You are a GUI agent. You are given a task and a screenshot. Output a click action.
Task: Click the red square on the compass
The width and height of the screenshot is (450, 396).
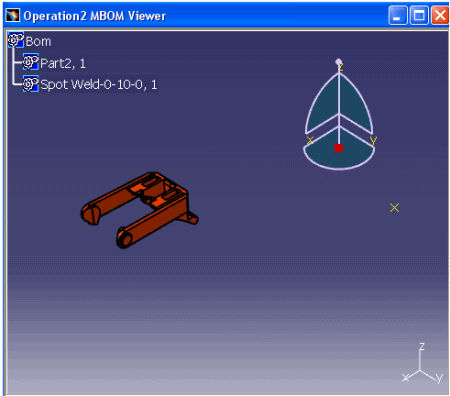[339, 148]
